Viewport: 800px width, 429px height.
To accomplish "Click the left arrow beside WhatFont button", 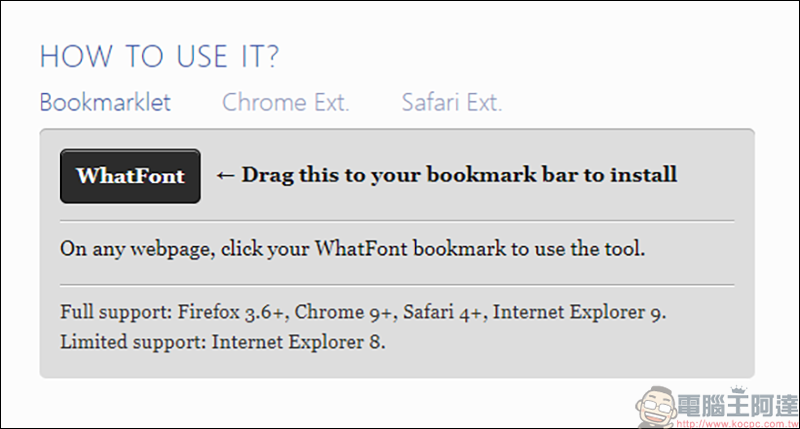I will pyautogui.click(x=225, y=176).
